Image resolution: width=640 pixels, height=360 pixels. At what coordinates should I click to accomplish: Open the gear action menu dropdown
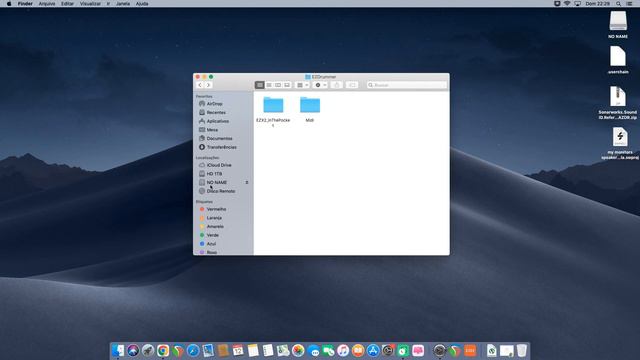(x=320, y=85)
